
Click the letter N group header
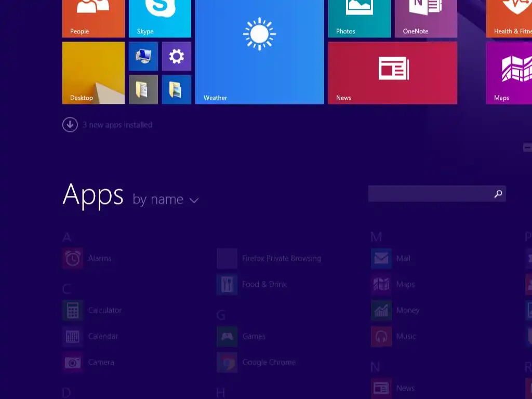tap(375, 367)
